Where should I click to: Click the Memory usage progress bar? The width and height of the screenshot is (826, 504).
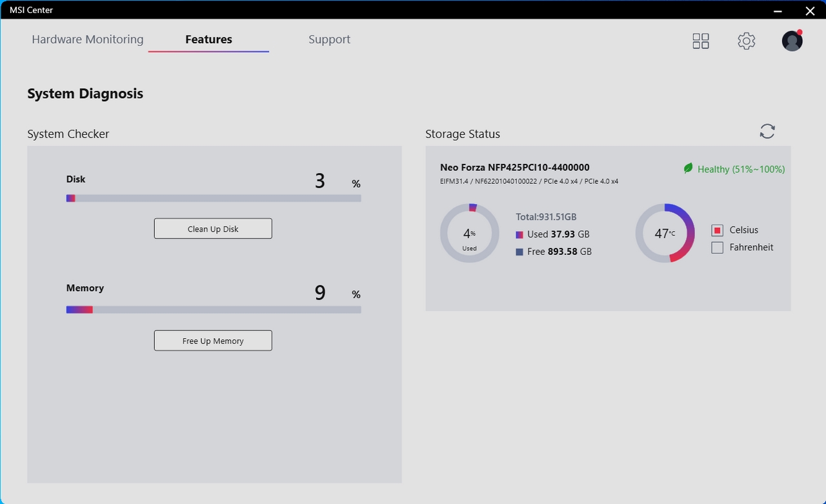tap(214, 310)
